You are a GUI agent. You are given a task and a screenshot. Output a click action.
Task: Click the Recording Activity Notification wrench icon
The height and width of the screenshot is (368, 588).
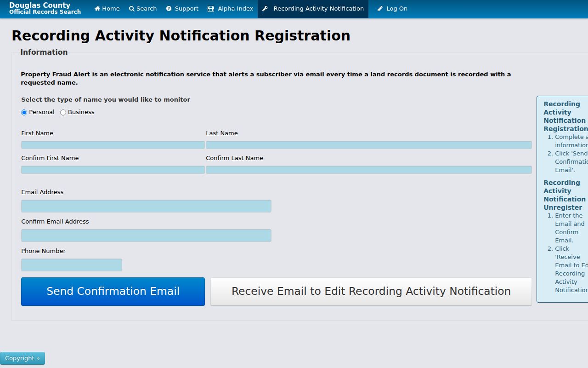pos(265,9)
